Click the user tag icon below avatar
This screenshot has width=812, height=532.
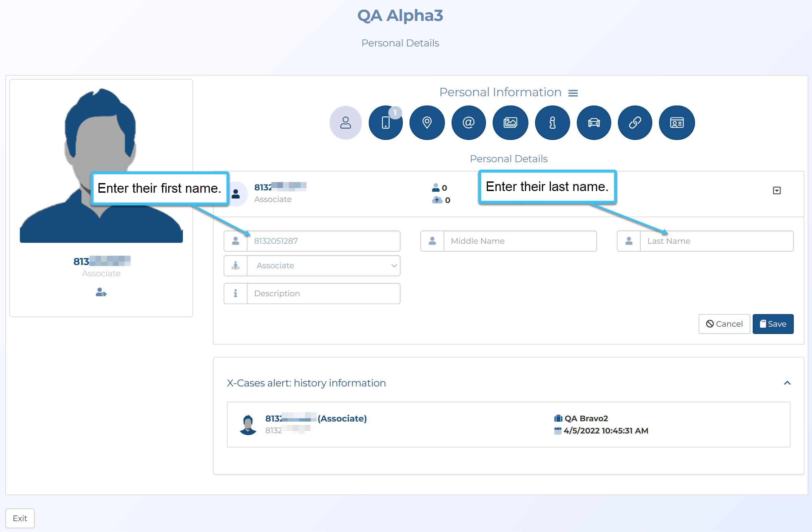pos(101,292)
